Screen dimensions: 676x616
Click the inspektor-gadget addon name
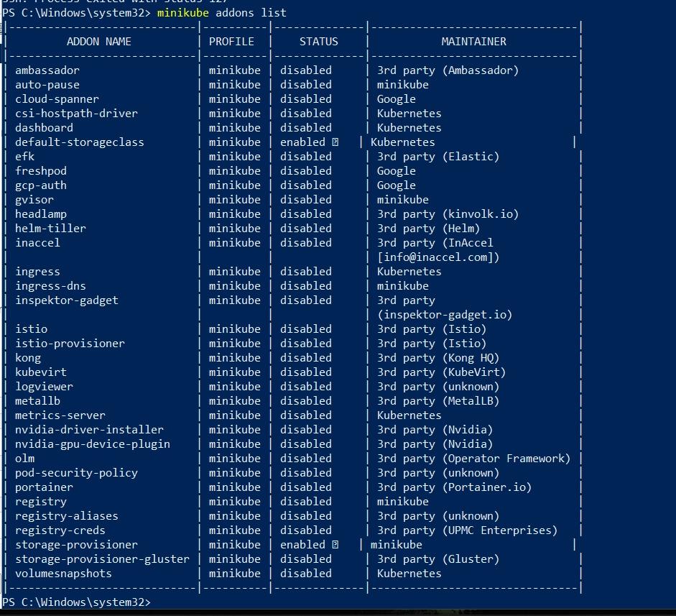(67, 300)
